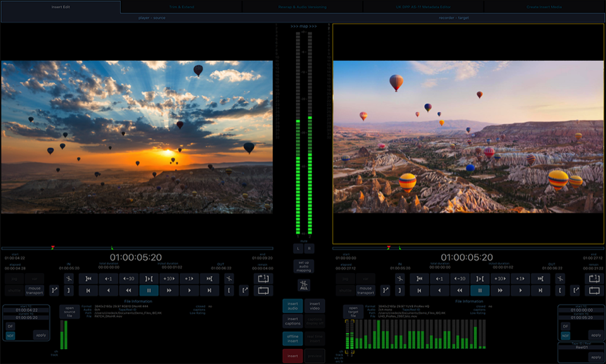Click the open source file button

pyautogui.click(x=70, y=312)
